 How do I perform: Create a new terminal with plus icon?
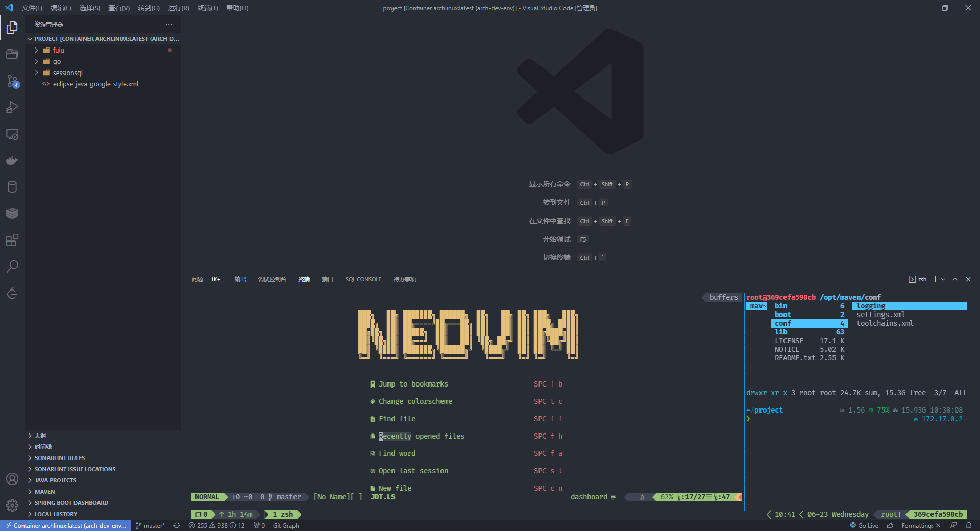935,279
